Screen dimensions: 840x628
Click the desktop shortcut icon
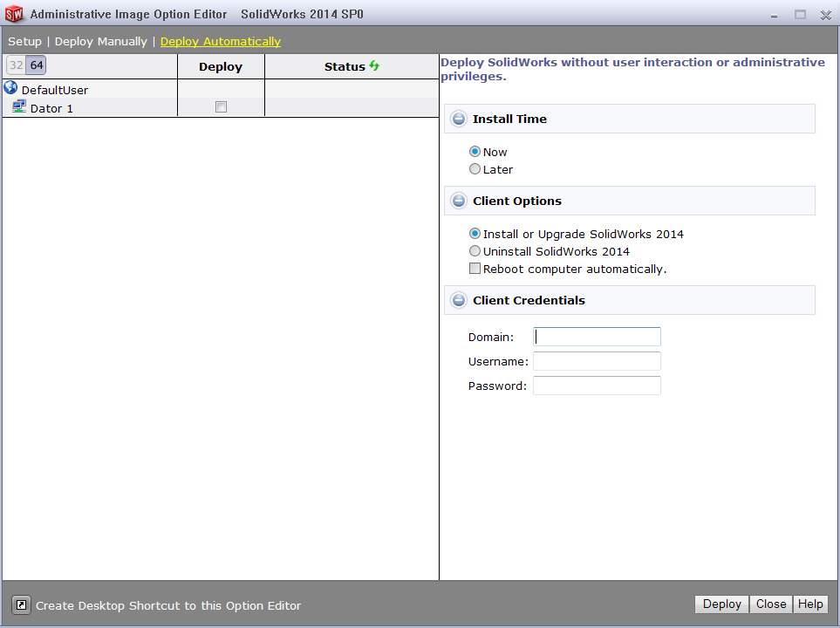22,605
